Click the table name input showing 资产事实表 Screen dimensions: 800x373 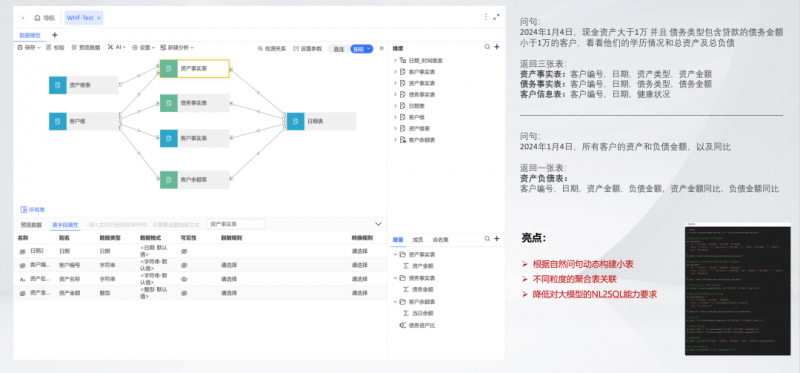[x=236, y=224]
